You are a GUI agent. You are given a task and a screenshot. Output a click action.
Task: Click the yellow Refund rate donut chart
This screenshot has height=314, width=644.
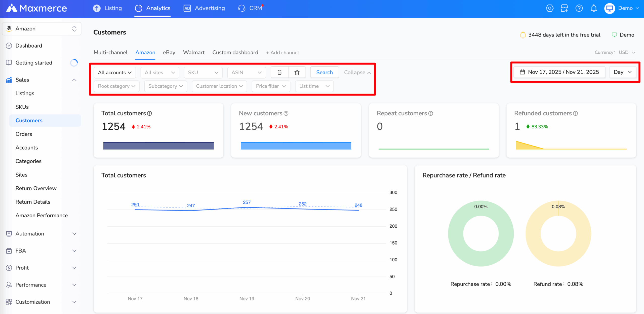(558, 233)
